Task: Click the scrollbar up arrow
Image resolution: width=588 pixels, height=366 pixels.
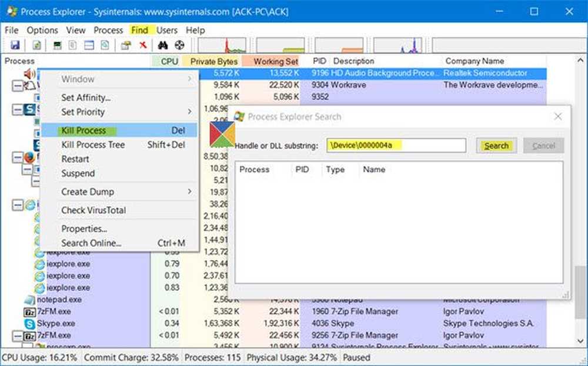Action: tap(580, 61)
